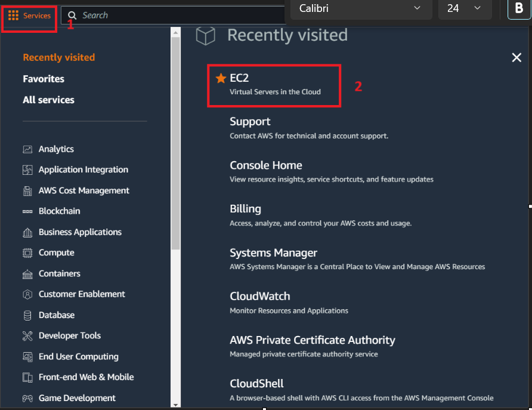Switch to All services
The width and height of the screenshot is (532, 410).
point(48,100)
